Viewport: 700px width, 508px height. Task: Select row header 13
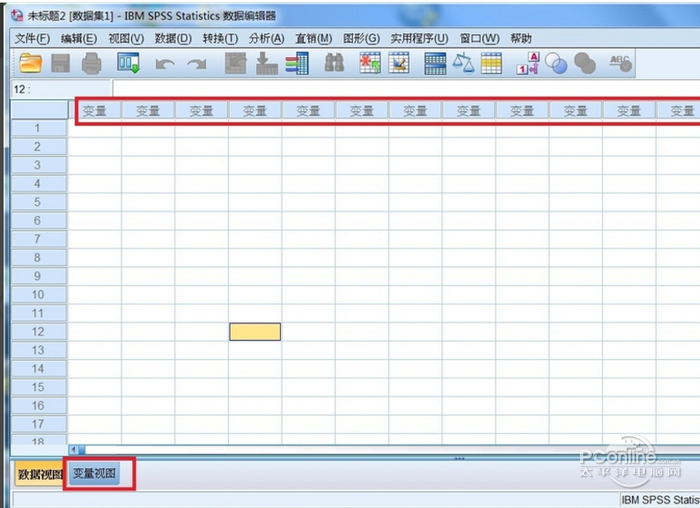click(39, 350)
